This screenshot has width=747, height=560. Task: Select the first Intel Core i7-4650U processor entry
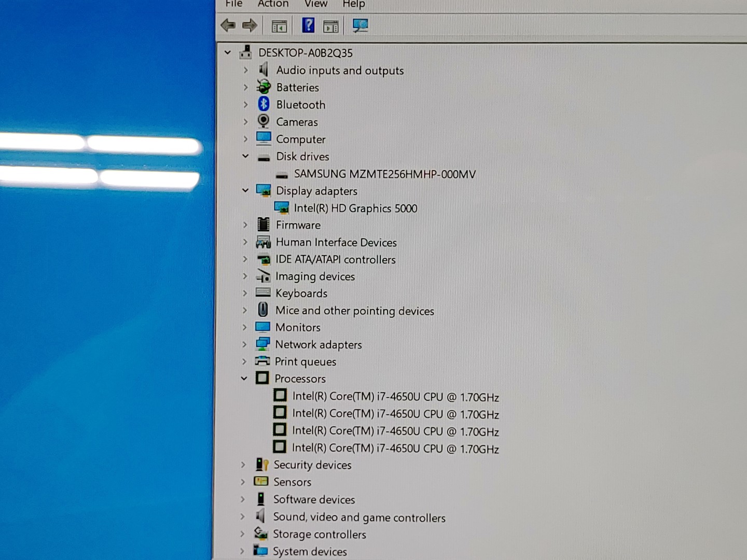[395, 397]
